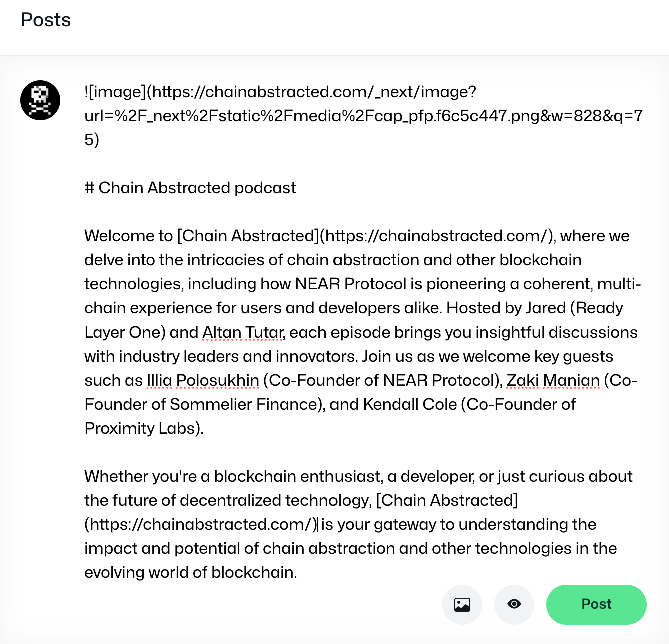Click the misspelled name 'Altan Tutar'
The height and width of the screenshot is (644, 669).
(243, 332)
